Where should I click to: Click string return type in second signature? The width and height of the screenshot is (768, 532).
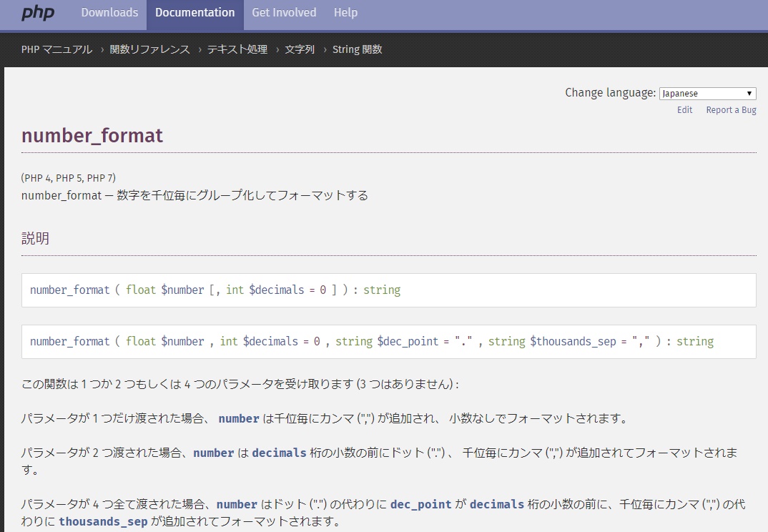pyautogui.click(x=695, y=342)
